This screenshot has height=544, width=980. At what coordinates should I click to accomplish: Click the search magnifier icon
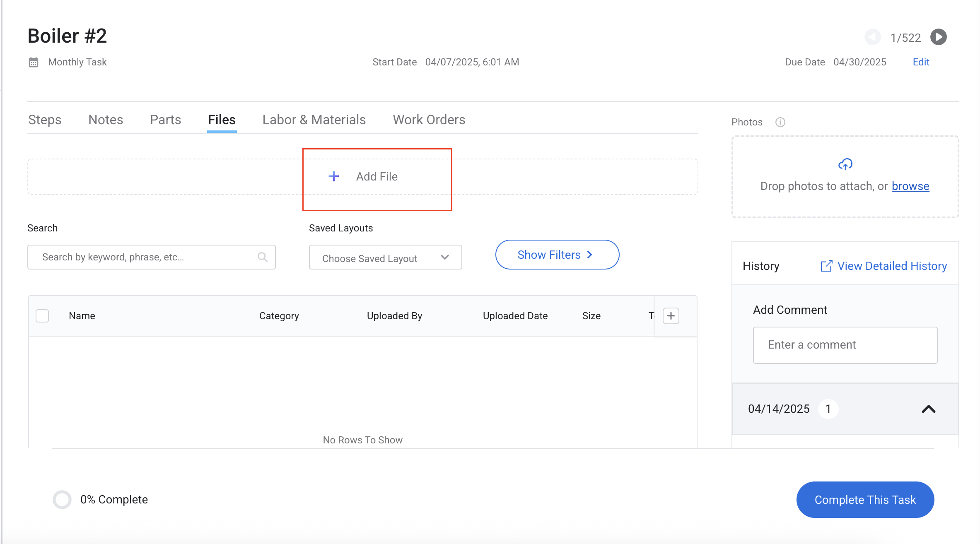pos(262,257)
